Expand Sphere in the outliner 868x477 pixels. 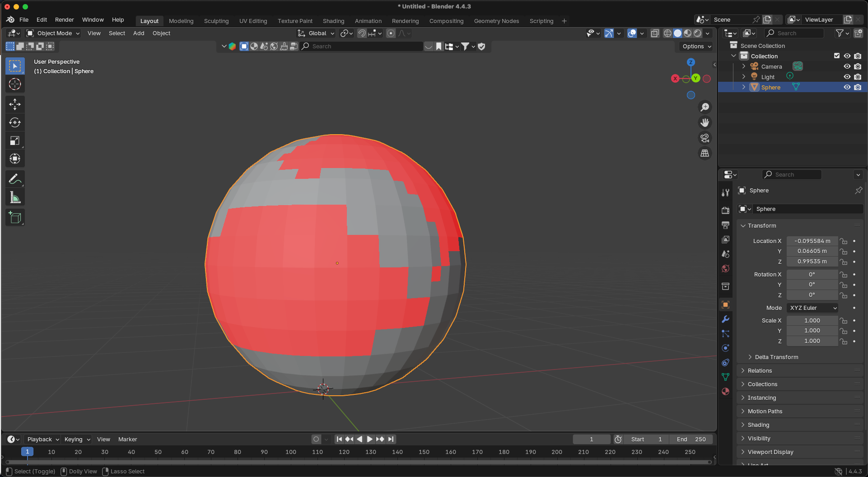click(743, 87)
